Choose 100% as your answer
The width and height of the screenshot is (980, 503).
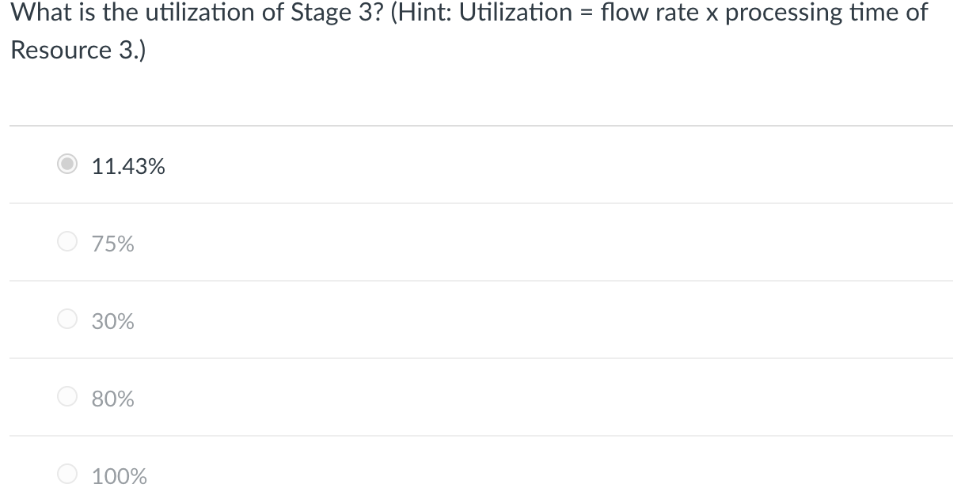pos(67,475)
